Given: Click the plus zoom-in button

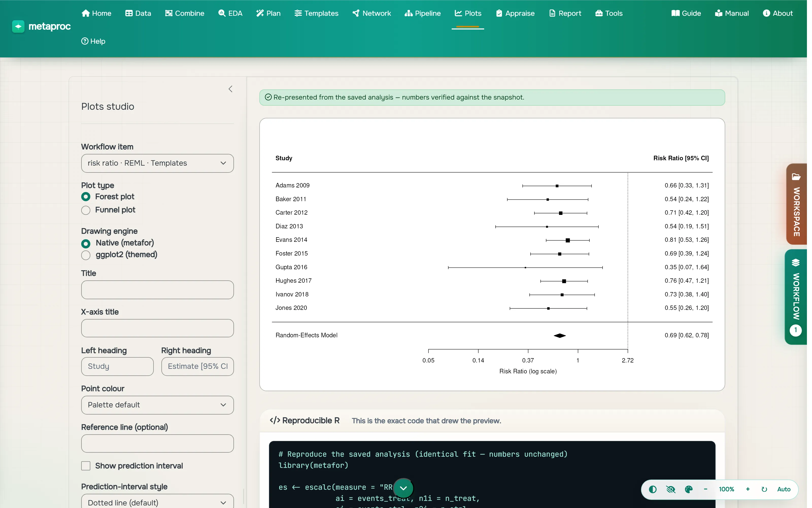Looking at the screenshot, I should pyautogui.click(x=748, y=489).
